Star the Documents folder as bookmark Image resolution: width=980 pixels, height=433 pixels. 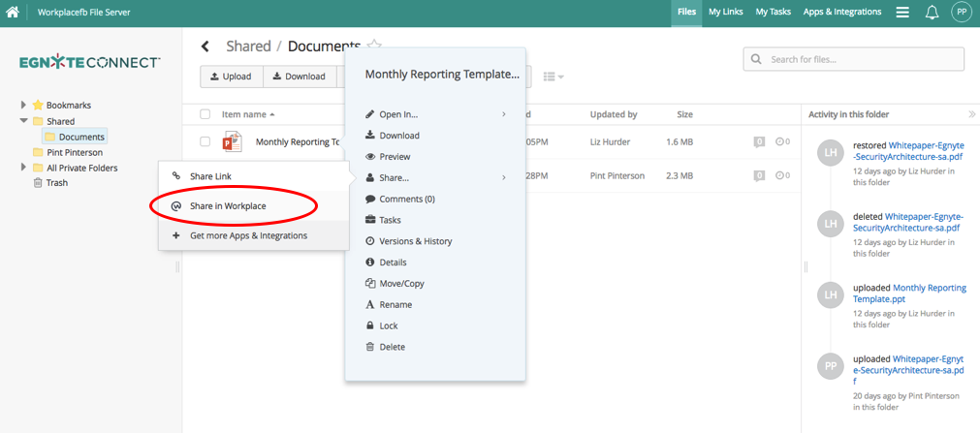tap(374, 46)
